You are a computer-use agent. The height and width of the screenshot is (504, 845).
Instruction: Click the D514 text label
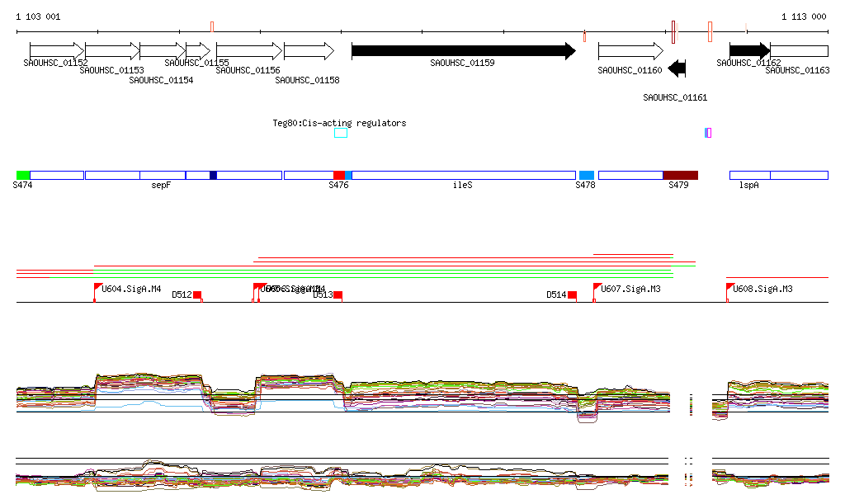click(x=556, y=294)
